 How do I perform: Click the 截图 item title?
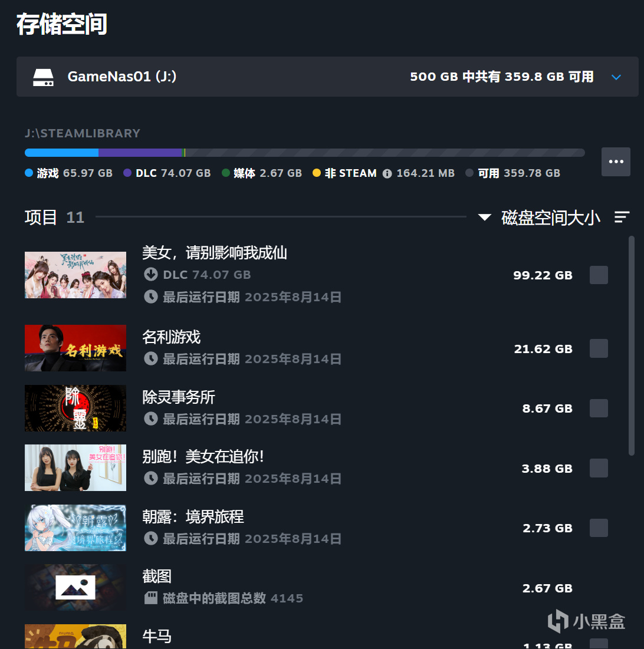coord(156,576)
